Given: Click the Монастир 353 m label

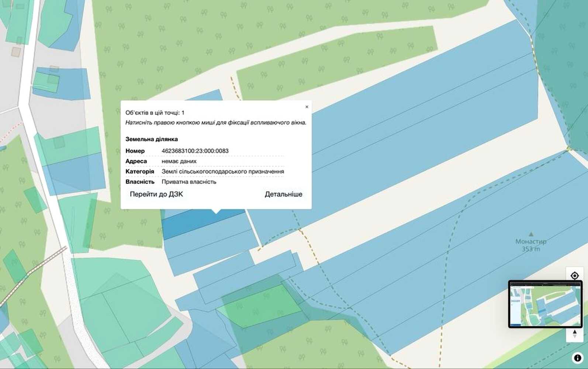Looking at the screenshot, I should point(531,245).
